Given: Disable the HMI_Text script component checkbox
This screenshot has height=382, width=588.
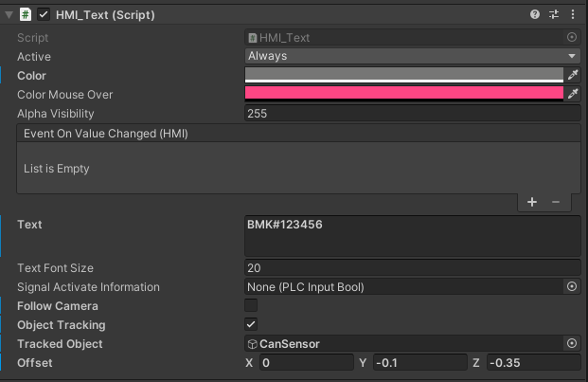Looking at the screenshot, I should point(44,15).
